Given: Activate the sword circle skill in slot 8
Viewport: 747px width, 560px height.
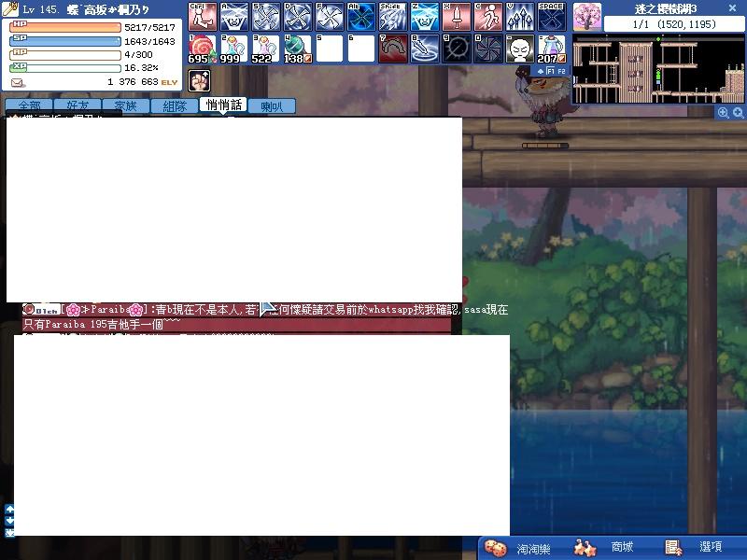Looking at the screenshot, I should (x=425, y=49).
